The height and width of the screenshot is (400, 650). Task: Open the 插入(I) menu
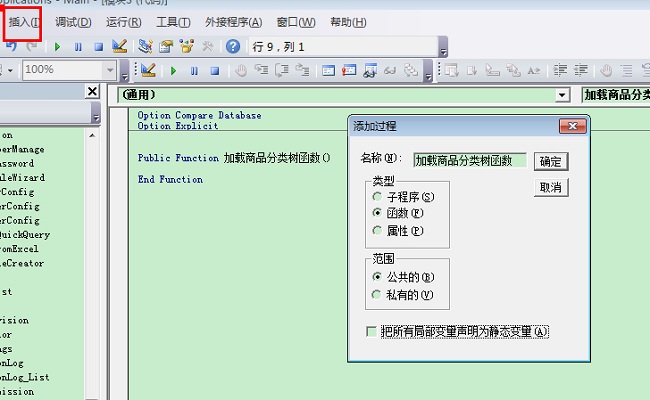(x=24, y=22)
